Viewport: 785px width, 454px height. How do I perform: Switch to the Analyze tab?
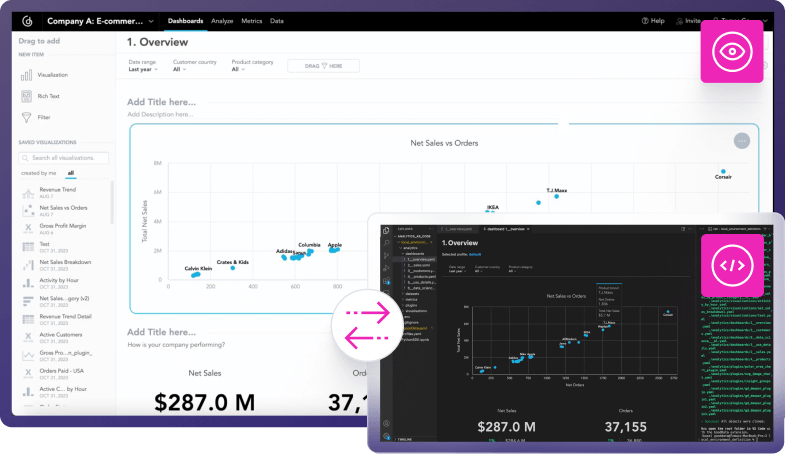[222, 21]
